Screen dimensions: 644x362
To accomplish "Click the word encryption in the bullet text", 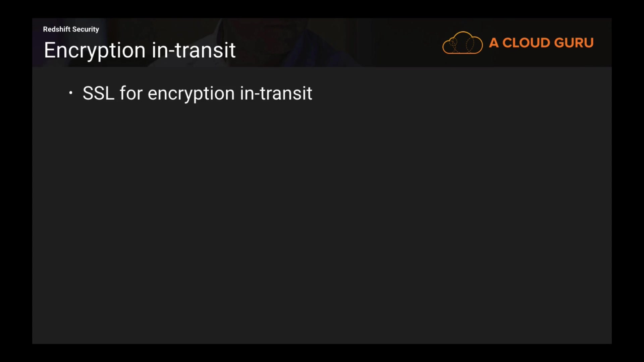I will [191, 94].
